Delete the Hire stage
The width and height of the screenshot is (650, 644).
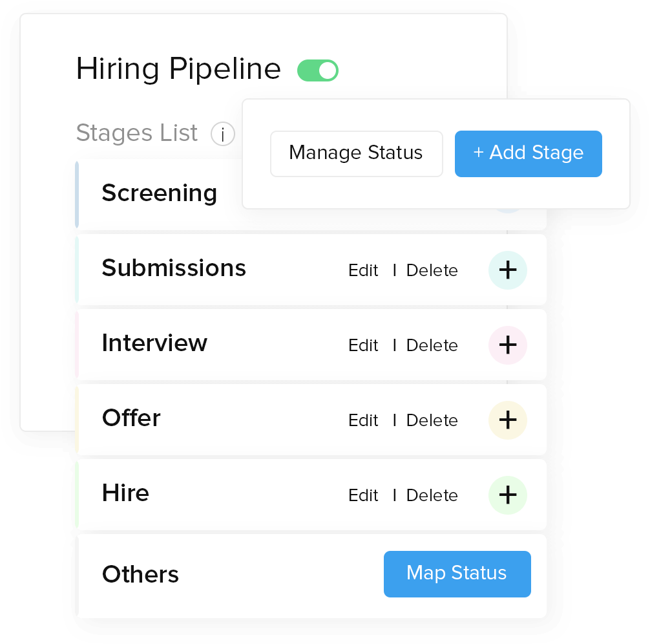432,496
